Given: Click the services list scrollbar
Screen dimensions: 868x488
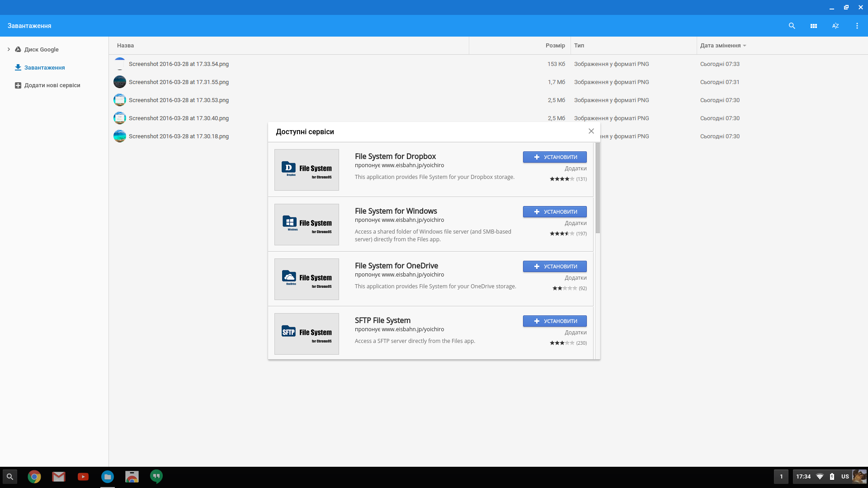Looking at the screenshot, I should 598,188.
